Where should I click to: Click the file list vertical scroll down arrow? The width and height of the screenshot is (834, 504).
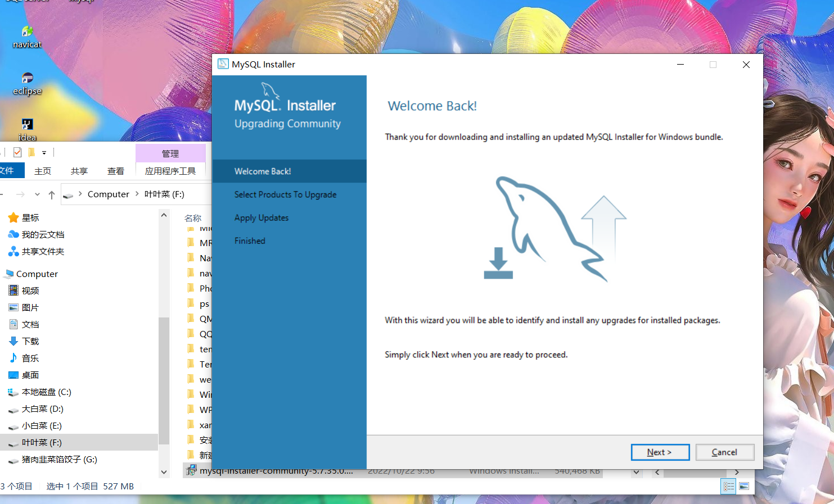636,472
